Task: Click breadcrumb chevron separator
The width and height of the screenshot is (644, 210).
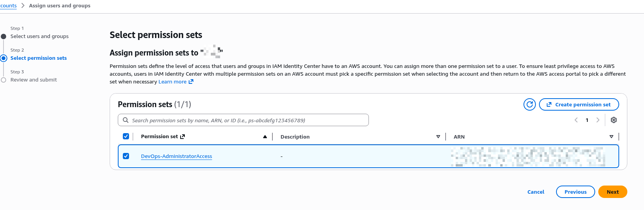Action: tap(23, 5)
